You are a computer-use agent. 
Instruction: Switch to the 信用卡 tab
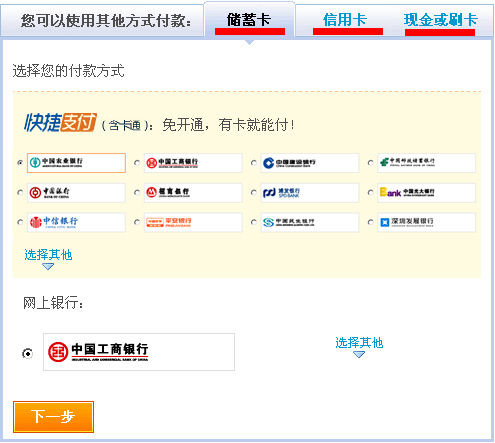(x=345, y=20)
